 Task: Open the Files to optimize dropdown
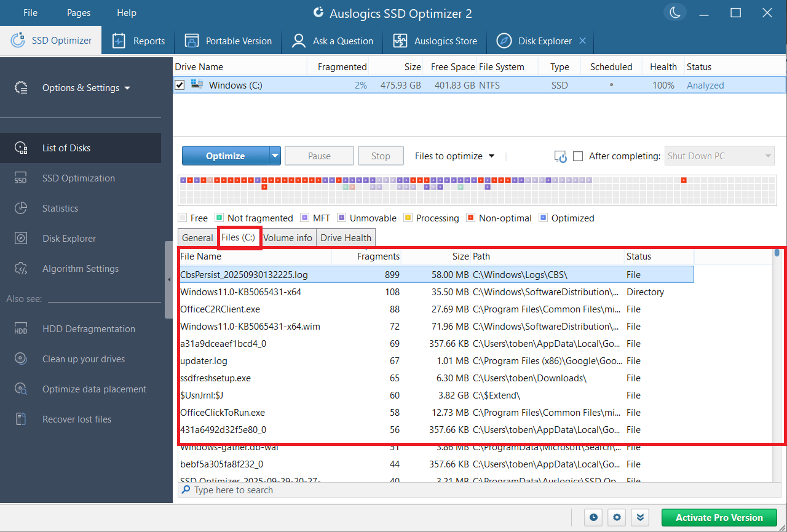point(454,156)
